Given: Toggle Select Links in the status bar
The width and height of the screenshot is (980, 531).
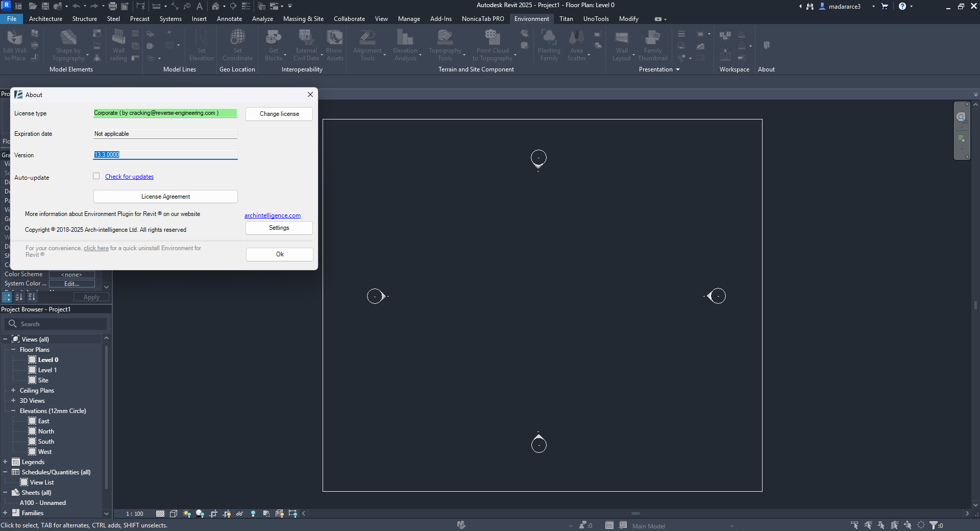Looking at the screenshot, I should pyautogui.click(x=854, y=525).
